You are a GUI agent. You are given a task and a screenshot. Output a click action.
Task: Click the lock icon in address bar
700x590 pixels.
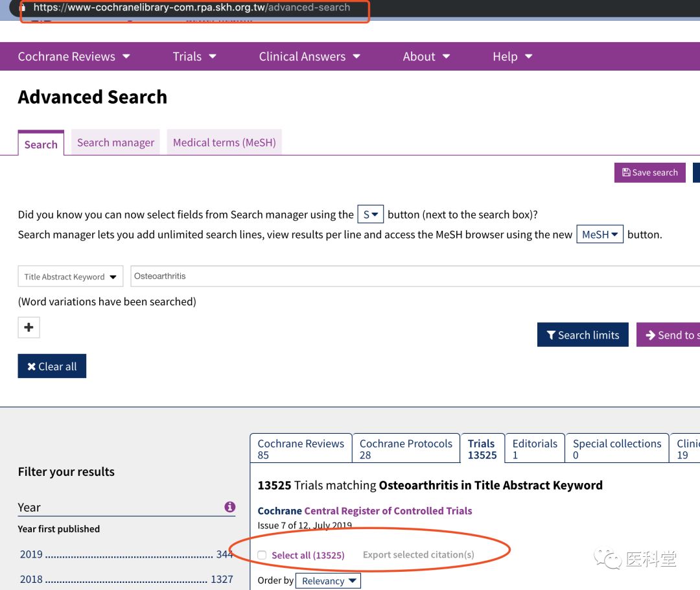click(x=23, y=8)
